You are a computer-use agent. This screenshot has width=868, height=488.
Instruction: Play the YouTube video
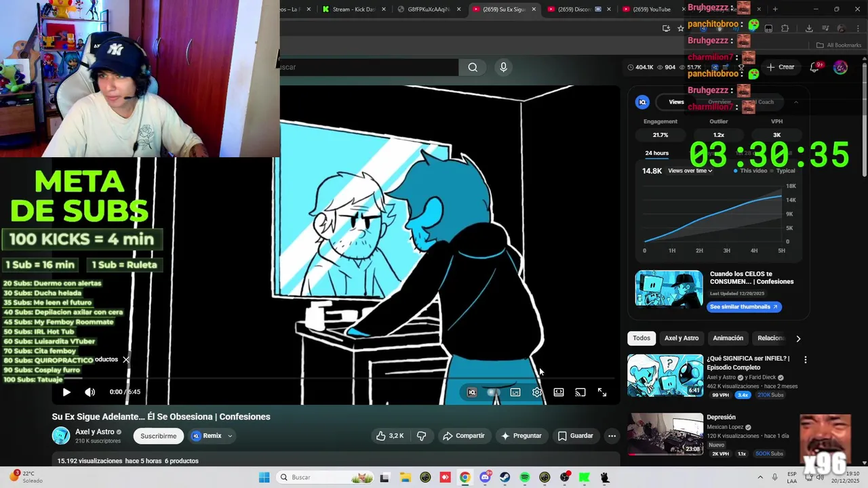(x=66, y=392)
